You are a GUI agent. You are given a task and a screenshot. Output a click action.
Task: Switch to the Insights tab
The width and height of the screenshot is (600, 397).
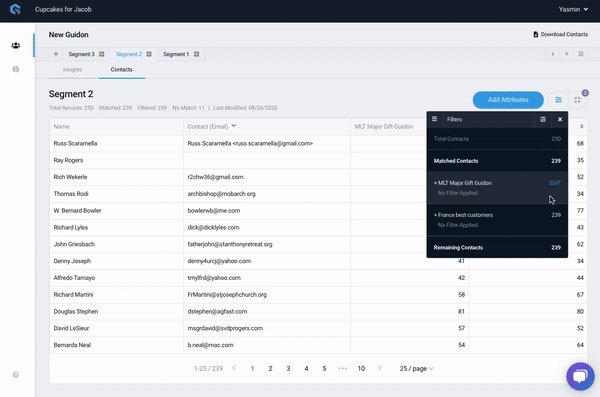[72, 70]
